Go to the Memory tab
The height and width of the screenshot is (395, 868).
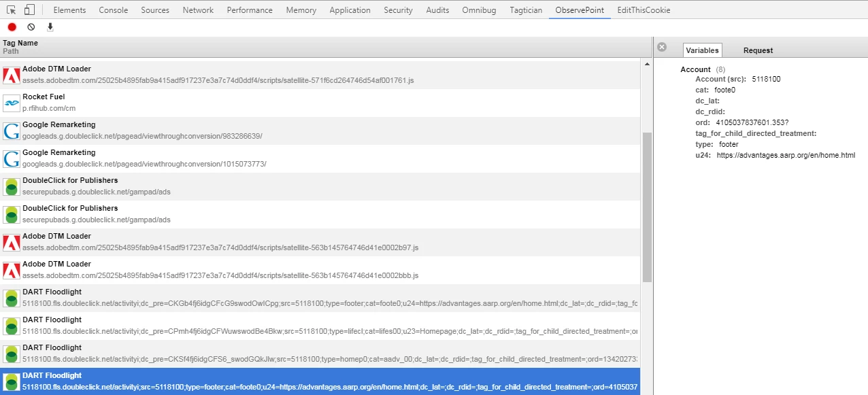point(301,10)
